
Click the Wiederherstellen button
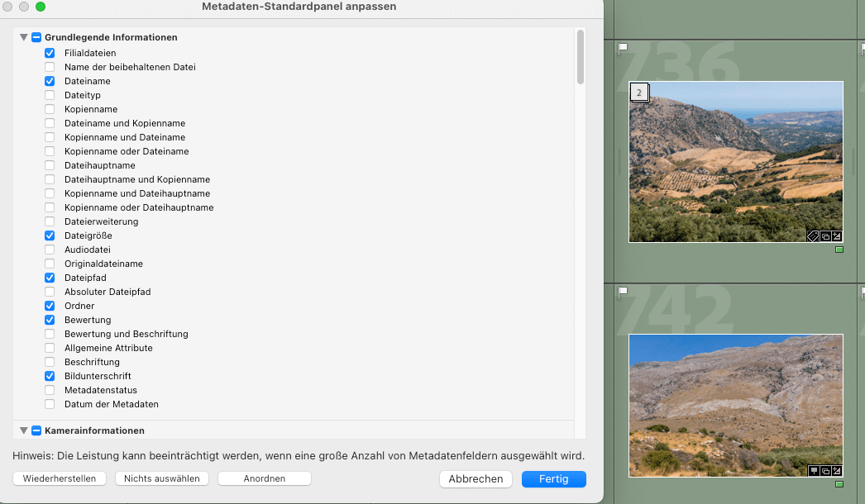[x=59, y=478]
